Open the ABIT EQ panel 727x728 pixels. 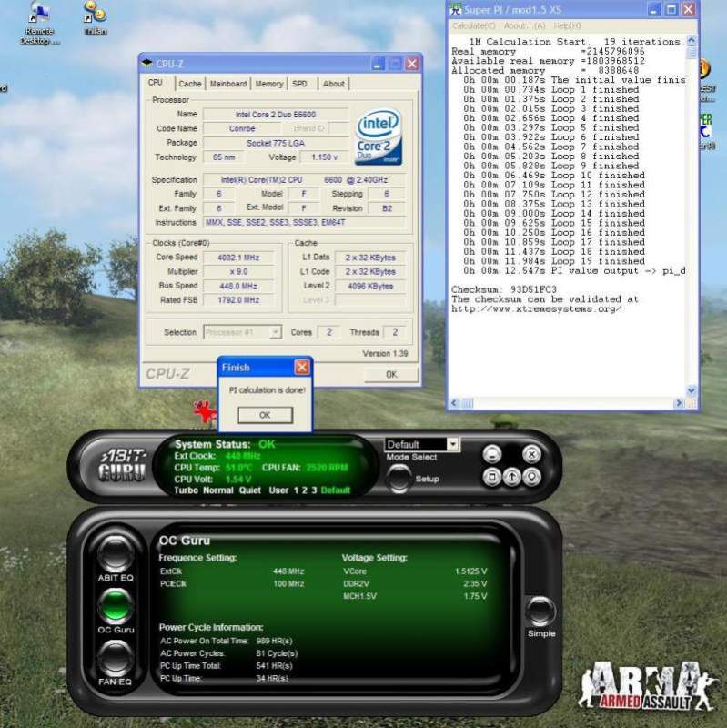116,553
